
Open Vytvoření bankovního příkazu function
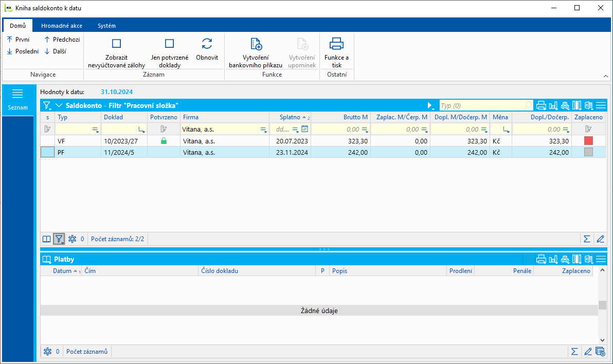(x=256, y=44)
